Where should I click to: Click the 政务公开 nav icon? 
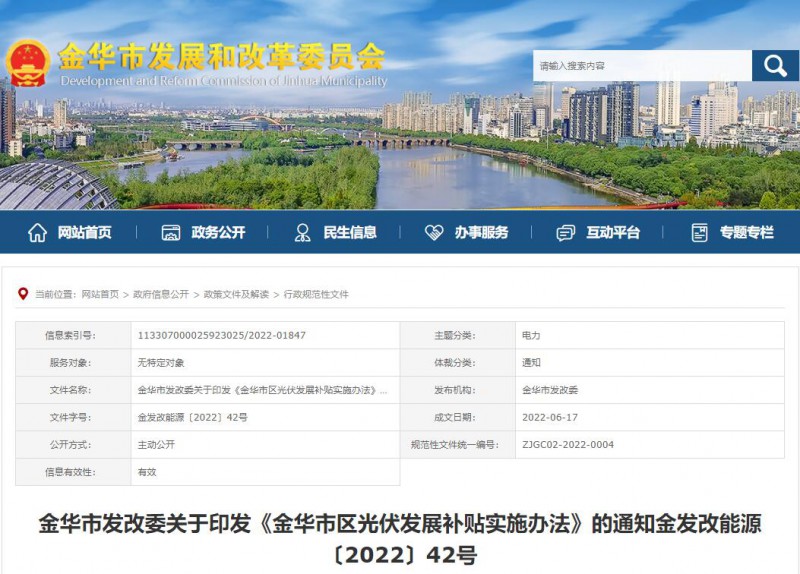point(171,232)
